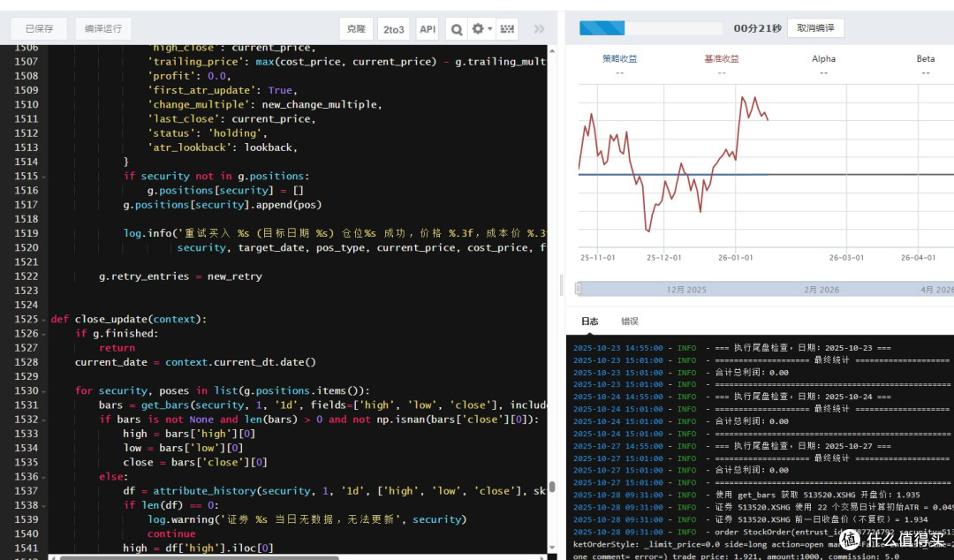Click the 克隆 button
The width and height of the screenshot is (954, 560).
[357, 28]
